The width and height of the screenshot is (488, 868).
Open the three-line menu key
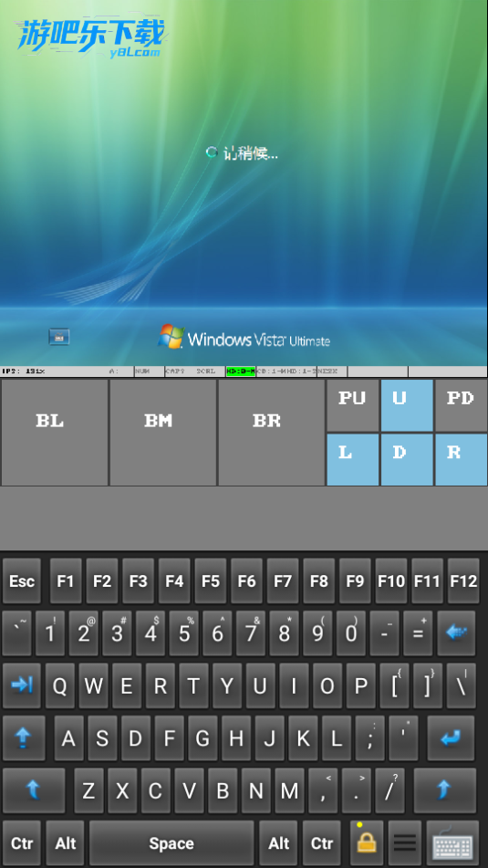click(x=405, y=843)
